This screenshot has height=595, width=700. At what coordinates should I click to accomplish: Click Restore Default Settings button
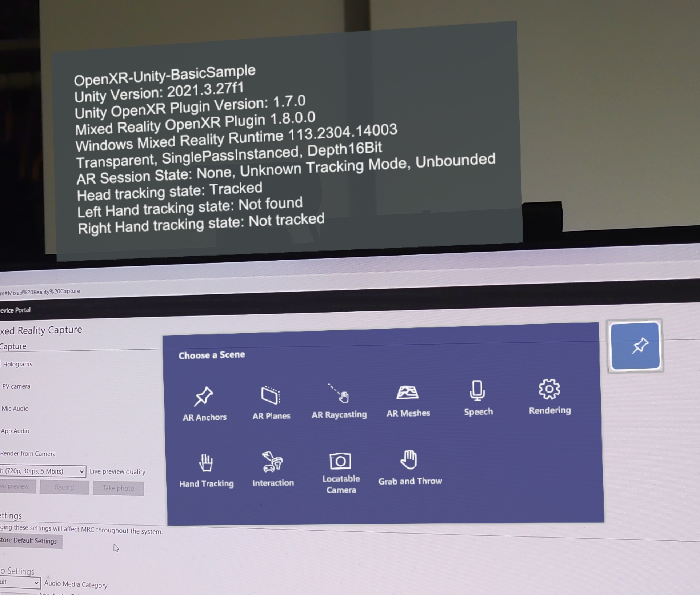coord(31,541)
